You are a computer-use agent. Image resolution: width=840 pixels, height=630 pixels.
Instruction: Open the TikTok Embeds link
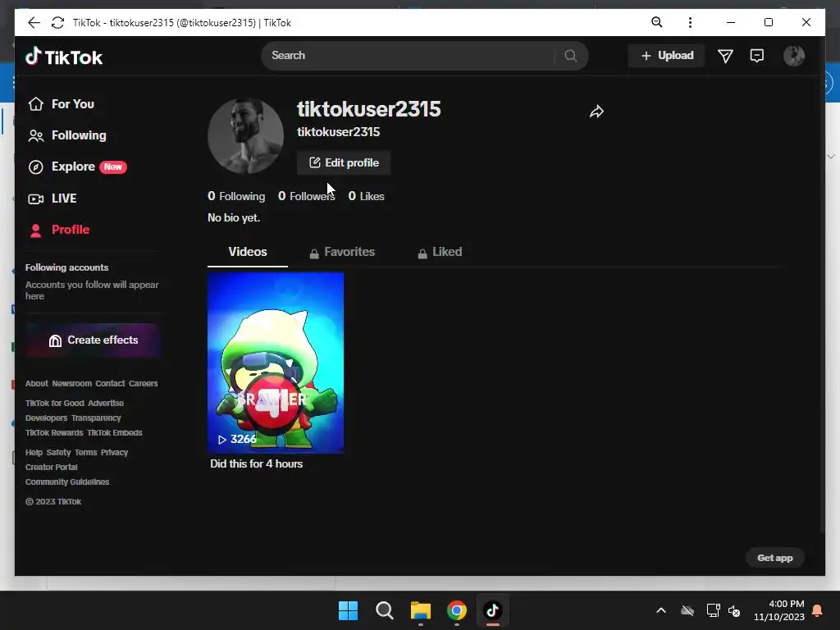(x=115, y=433)
